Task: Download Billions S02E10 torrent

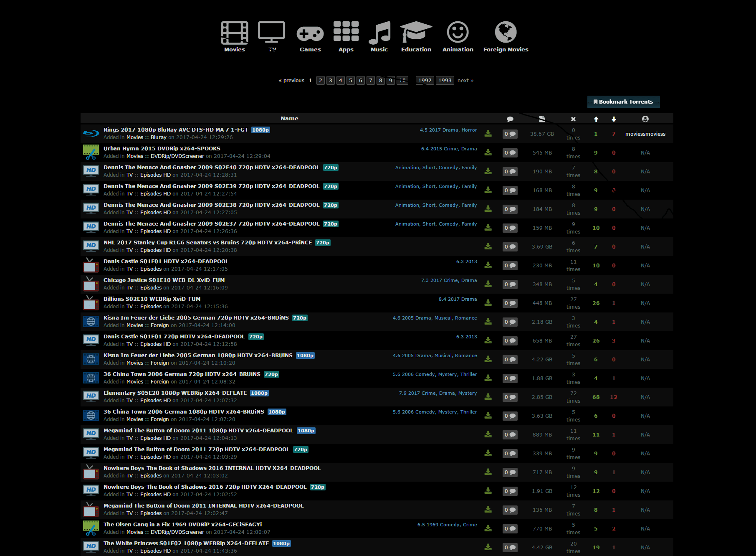Action: [488, 303]
